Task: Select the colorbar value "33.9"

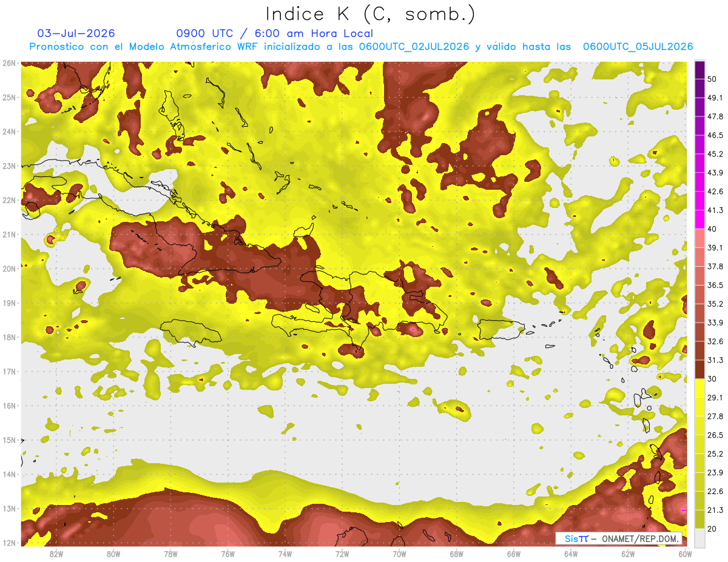Action: pyautogui.click(x=714, y=323)
